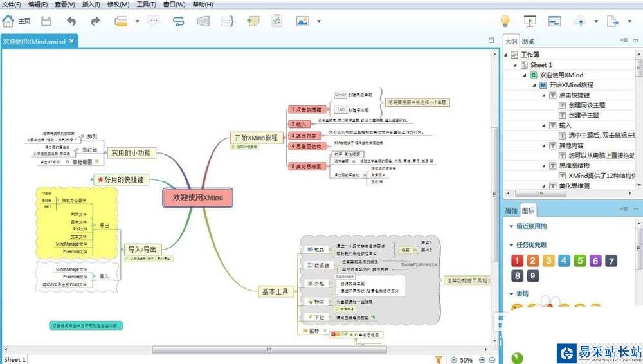Collapse the 任务优先级 marker group

click(511, 245)
